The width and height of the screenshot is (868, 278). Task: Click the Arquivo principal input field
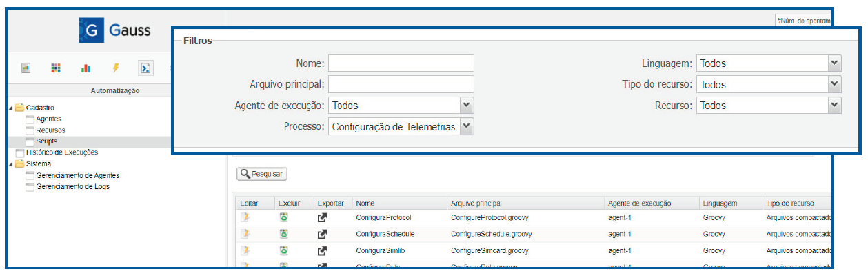(x=401, y=85)
